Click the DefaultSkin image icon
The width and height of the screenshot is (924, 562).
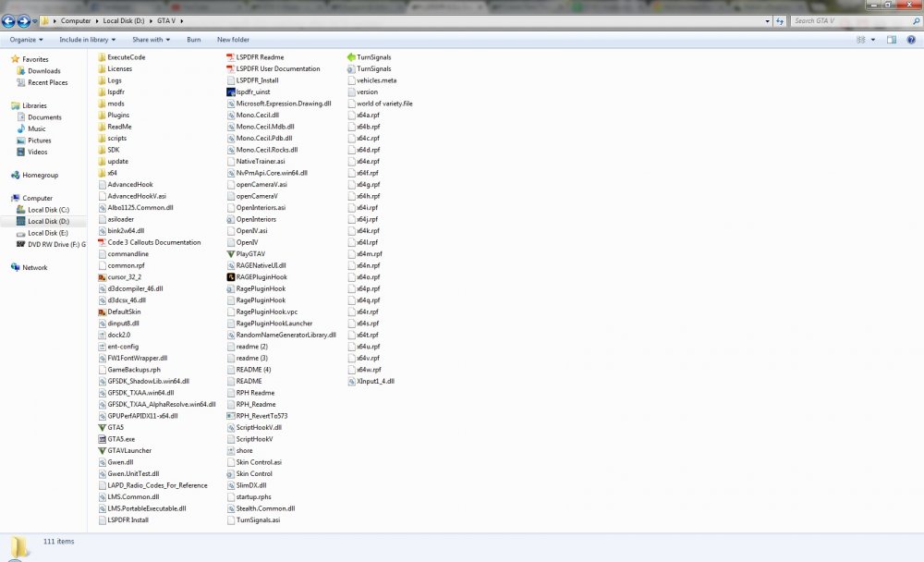(102, 312)
